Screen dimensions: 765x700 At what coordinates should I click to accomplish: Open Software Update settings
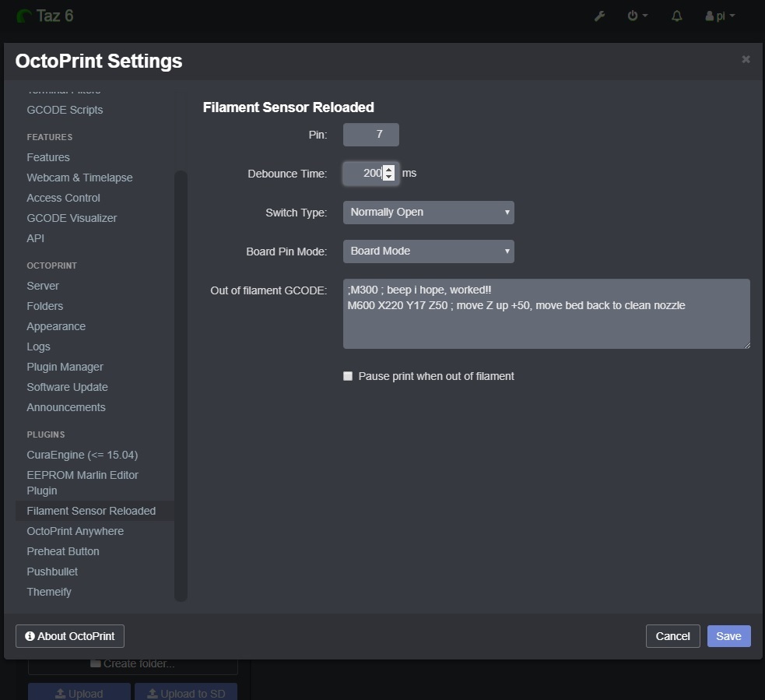68,387
